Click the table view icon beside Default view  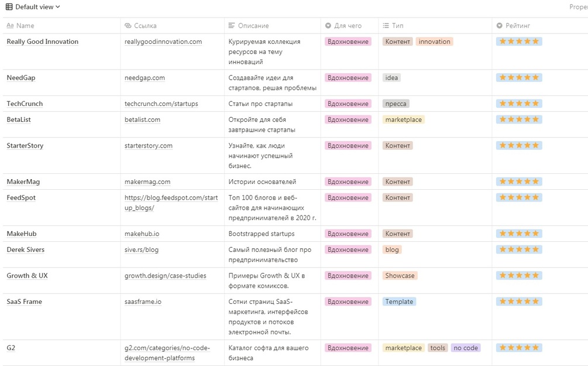click(x=9, y=7)
